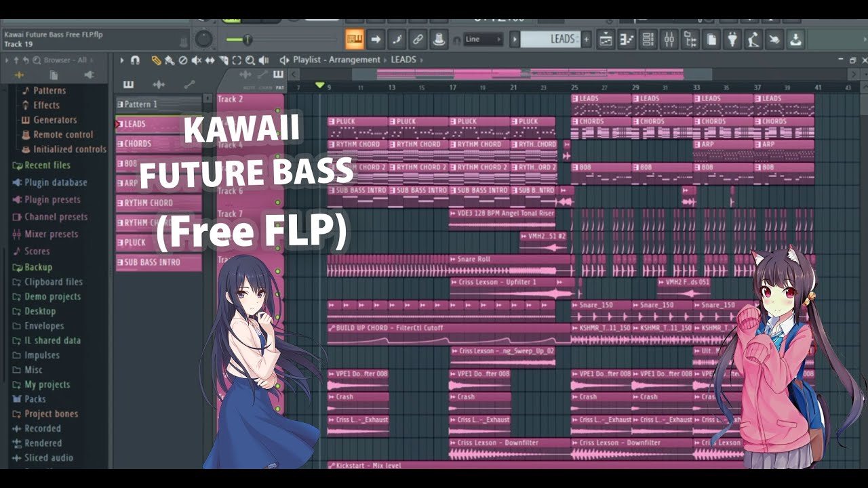Select Pattern 1 in the picker
Viewport: 868px width, 488px height.
[159, 104]
